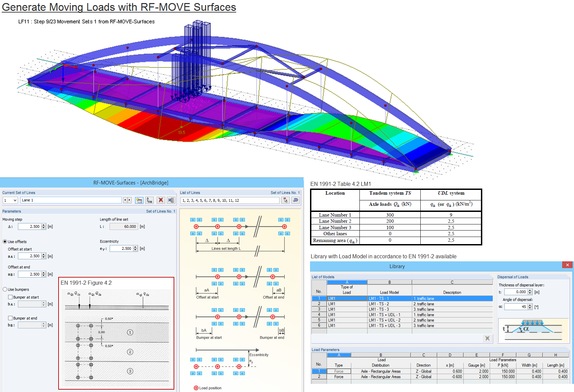The width and height of the screenshot is (574, 392).
Task: Increase thickness of dispersal layer t
Action: 530,290
